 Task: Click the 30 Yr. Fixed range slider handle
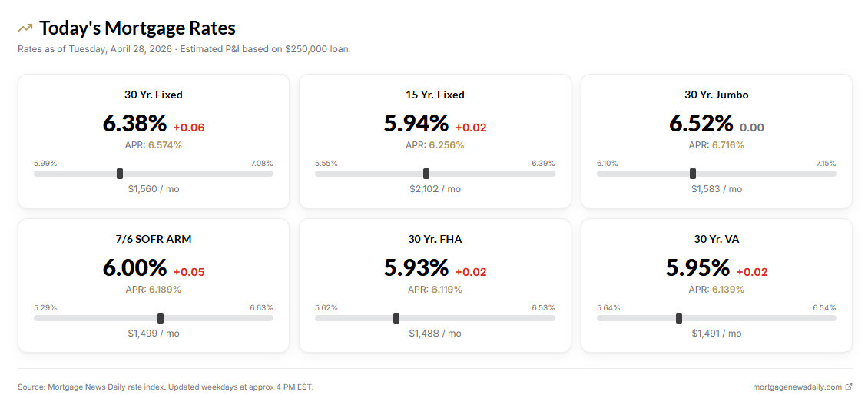click(x=120, y=174)
